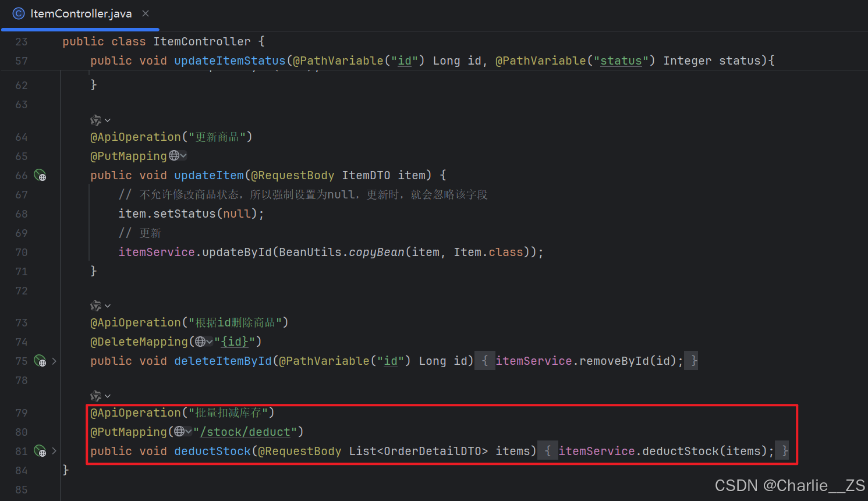The height and width of the screenshot is (501, 868).
Task: Click Item.class on line 70
Action: point(488,252)
